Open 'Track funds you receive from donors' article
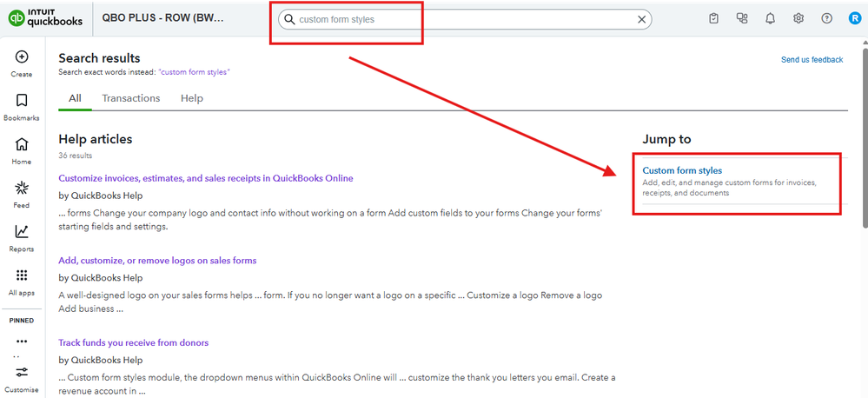This screenshot has height=398, width=868. click(134, 342)
